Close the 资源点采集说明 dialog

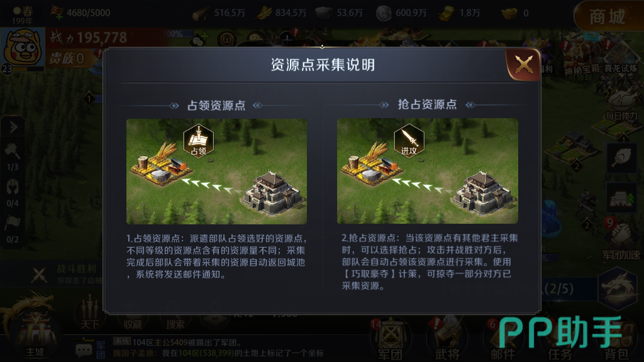pyautogui.click(x=524, y=64)
